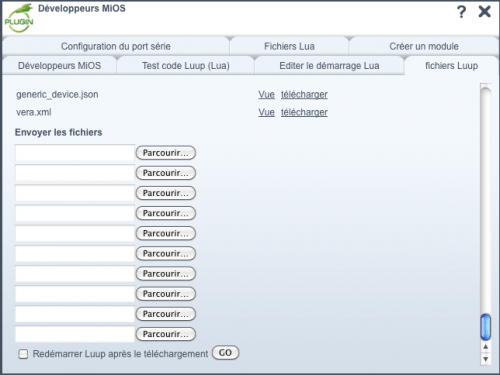Click the first Parcourir... browse button

(166, 153)
